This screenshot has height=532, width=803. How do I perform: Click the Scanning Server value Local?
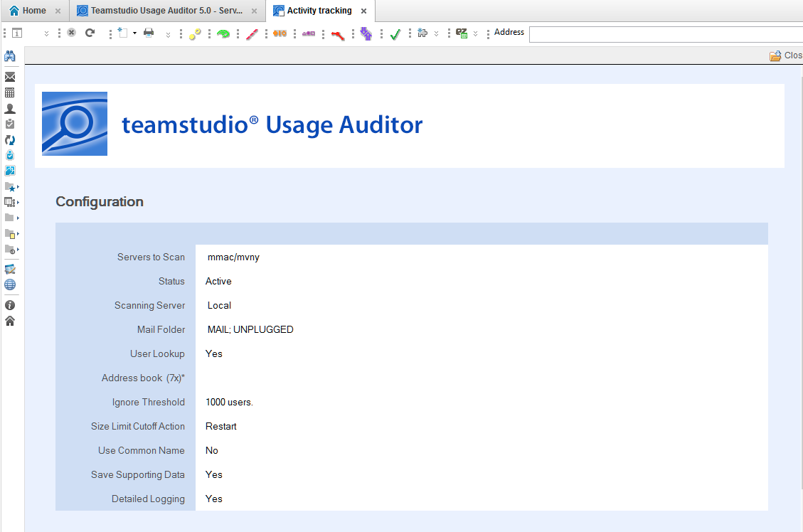(219, 305)
